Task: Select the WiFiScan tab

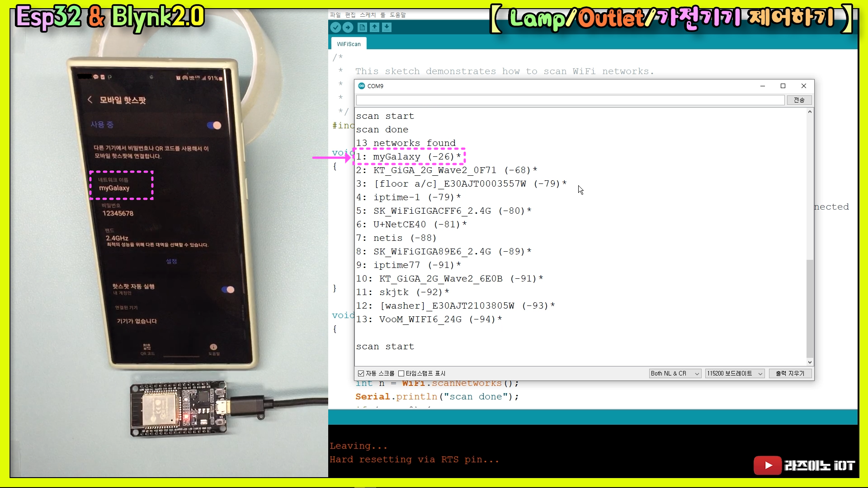Action: pyautogui.click(x=349, y=44)
